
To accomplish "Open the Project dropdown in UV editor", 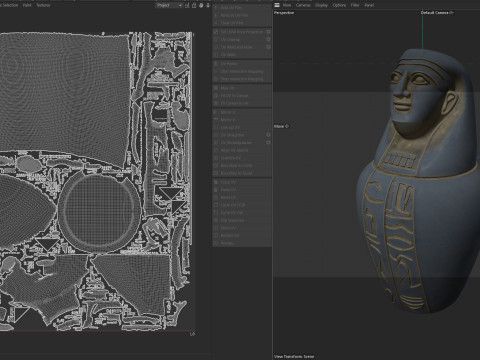I will pos(169,5).
